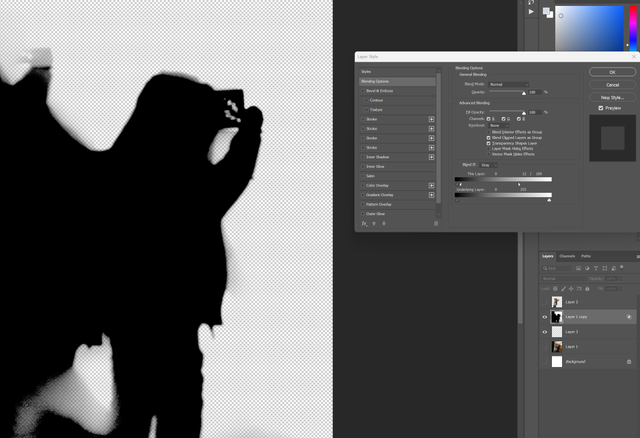Screen dimensions: 640x438
Task: Open the Layers panel Opacity dropdown arrow
Action: (620, 279)
